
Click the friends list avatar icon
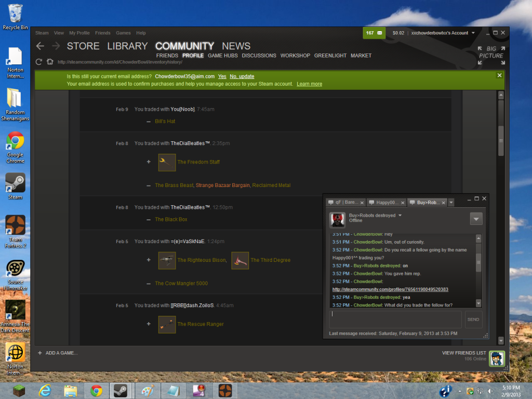pos(496,358)
